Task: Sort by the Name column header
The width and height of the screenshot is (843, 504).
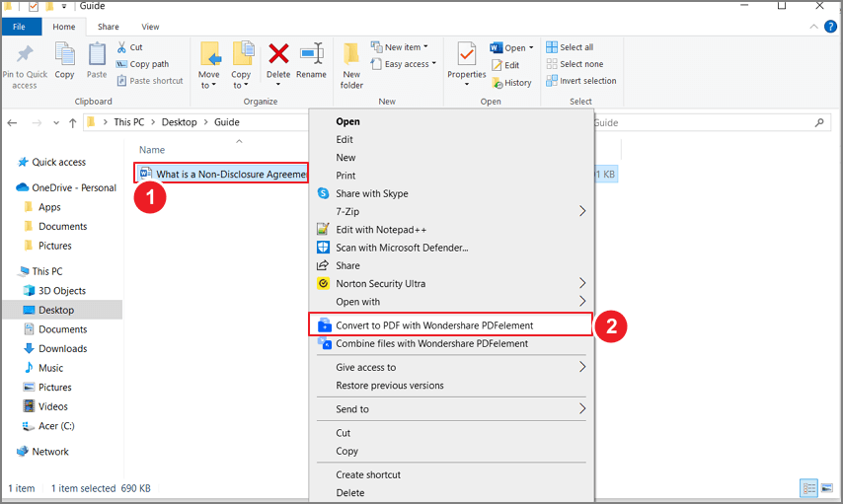Action: (x=152, y=150)
